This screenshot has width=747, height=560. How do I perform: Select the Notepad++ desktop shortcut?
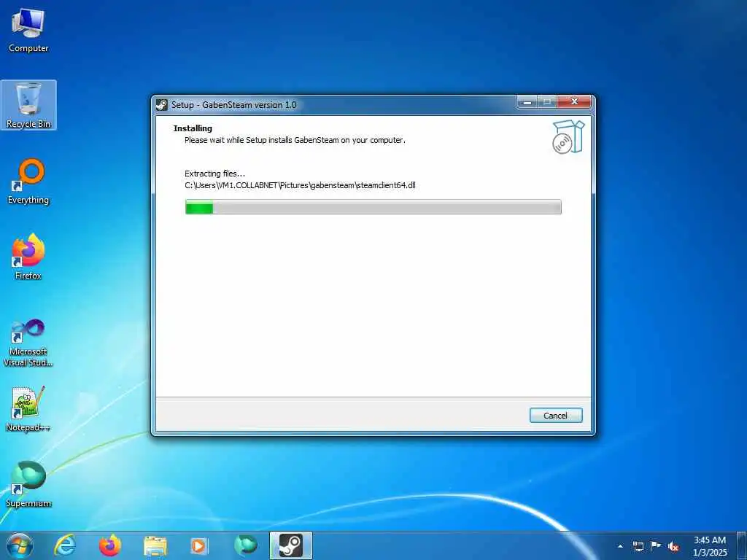(28, 409)
